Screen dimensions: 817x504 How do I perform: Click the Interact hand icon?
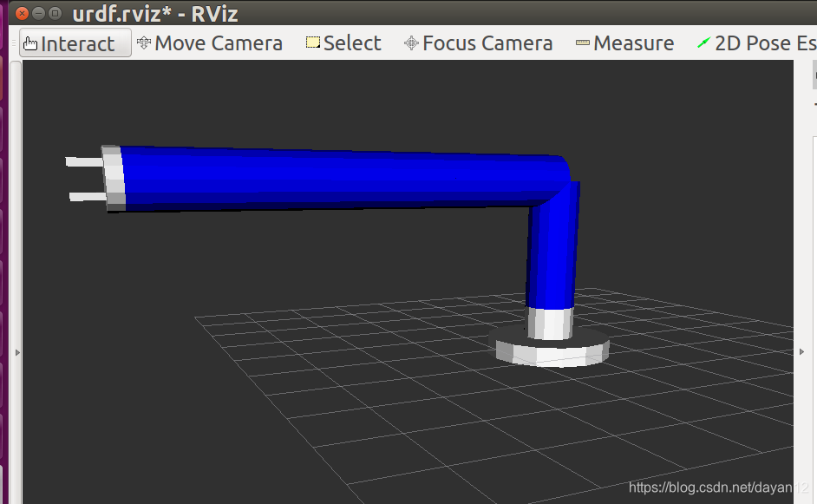coord(30,43)
